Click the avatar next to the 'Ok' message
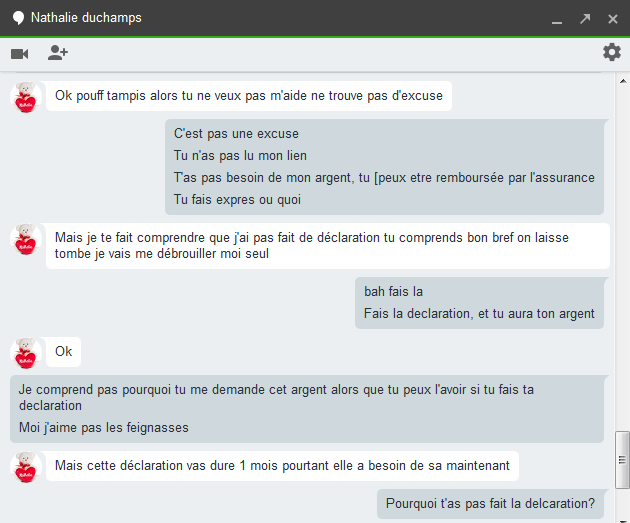 (25, 353)
